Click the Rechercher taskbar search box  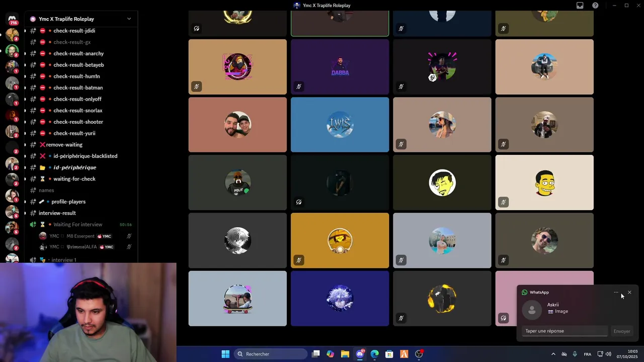click(x=271, y=354)
